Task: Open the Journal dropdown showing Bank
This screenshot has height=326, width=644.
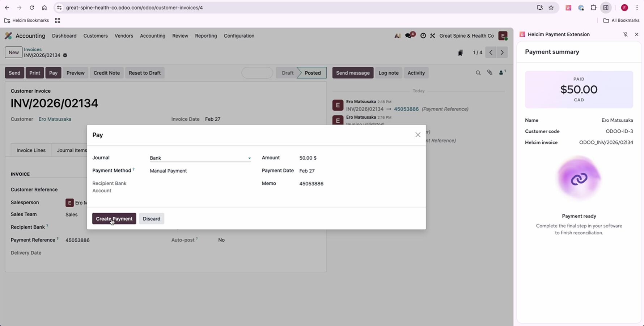Action: point(200,158)
